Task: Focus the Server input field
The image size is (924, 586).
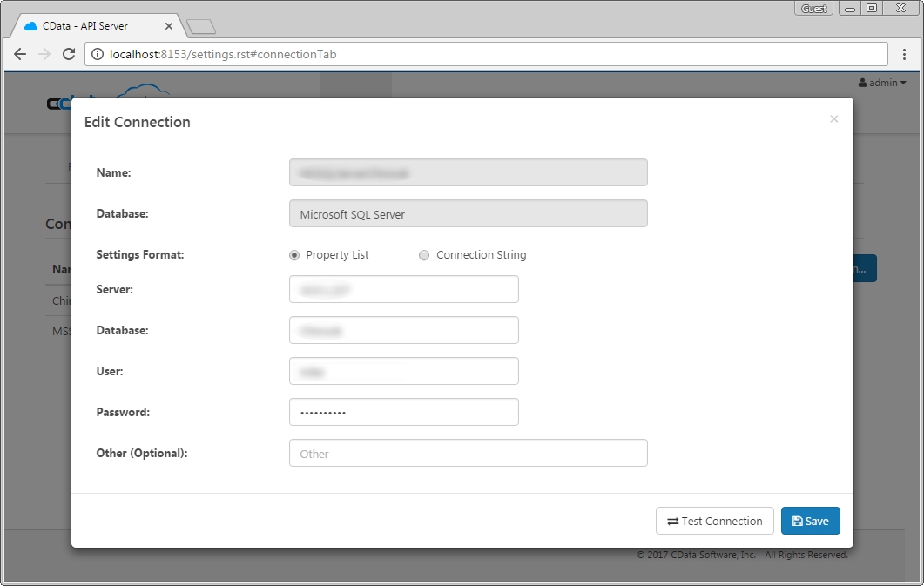Action: pos(404,289)
